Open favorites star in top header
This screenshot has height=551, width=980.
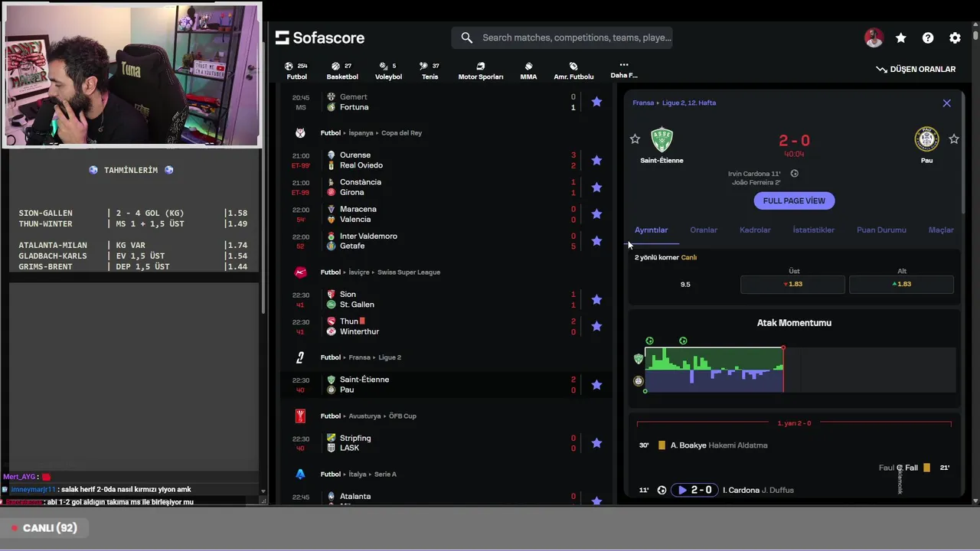pyautogui.click(x=900, y=37)
